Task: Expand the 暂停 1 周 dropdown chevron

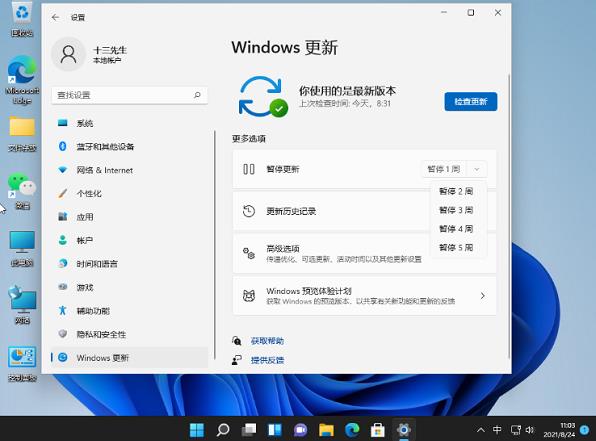Action: (477, 169)
